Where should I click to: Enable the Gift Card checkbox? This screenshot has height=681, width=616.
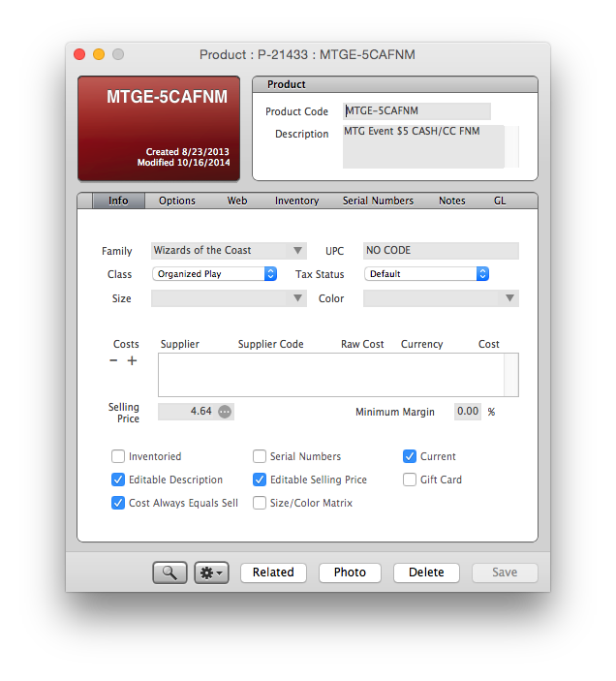point(410,480)
